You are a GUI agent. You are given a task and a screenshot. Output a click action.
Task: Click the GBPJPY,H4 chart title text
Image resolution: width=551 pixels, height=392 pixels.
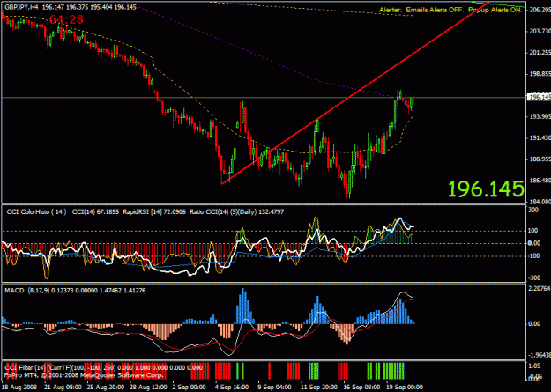pyautogui.click(x=20, y=7)
